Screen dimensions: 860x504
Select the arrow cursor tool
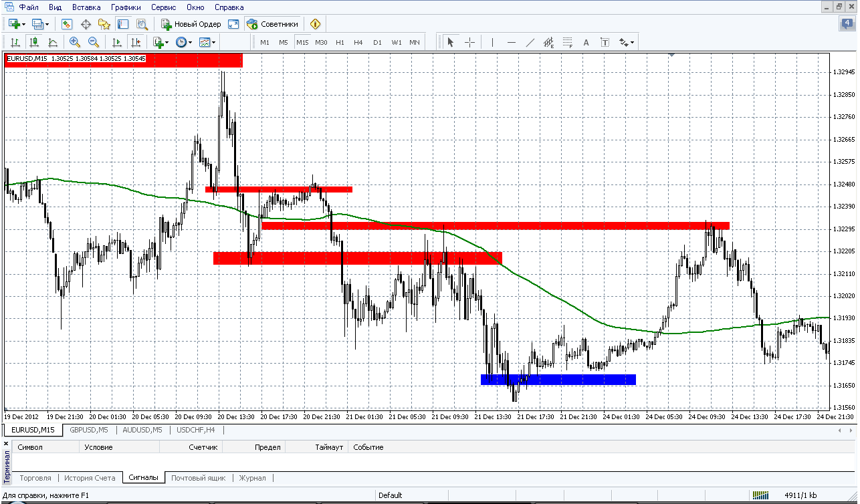(x=451, y=42)
